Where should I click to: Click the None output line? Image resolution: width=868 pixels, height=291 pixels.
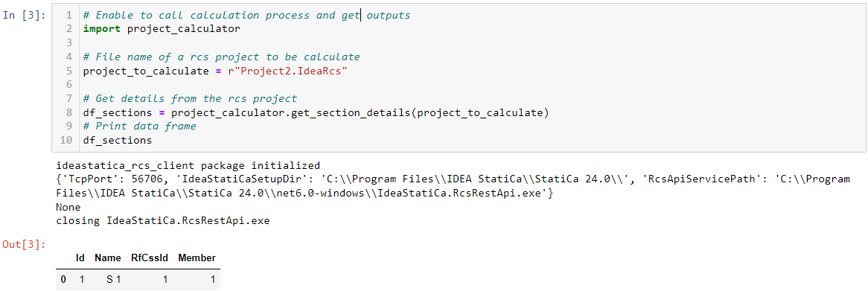click(x=68, y=208)
